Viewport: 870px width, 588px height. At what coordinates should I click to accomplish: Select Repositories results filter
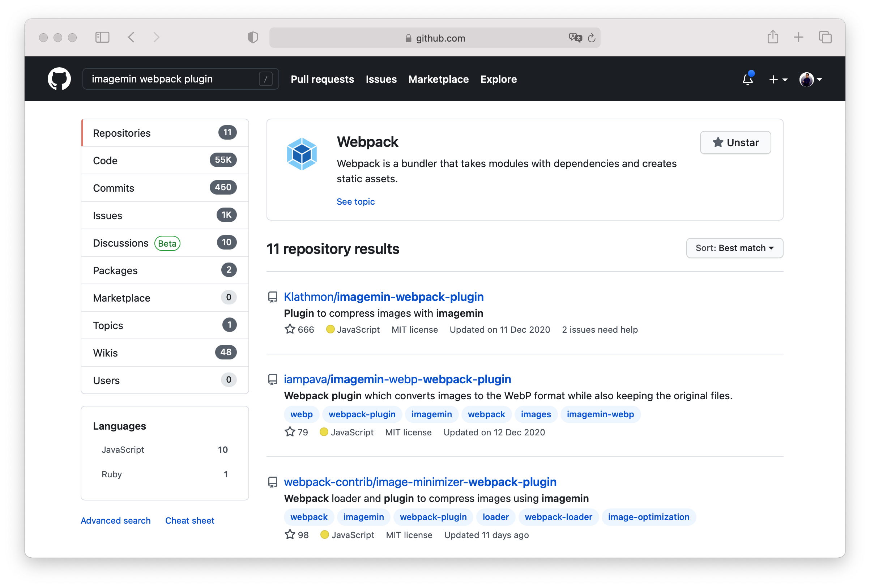pyautogui.click(x=165, y=133)
